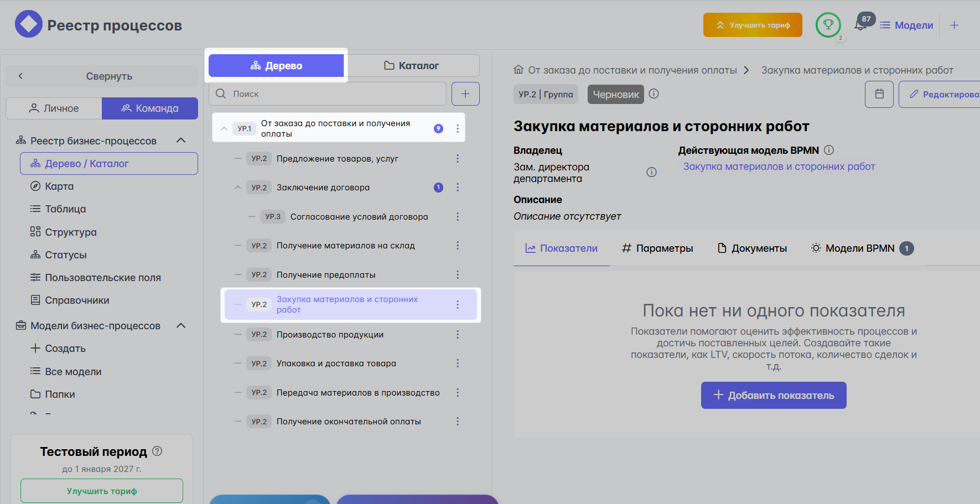
Task: Click the help icon next to Тестовый период
Action: (x=157, y=451)
